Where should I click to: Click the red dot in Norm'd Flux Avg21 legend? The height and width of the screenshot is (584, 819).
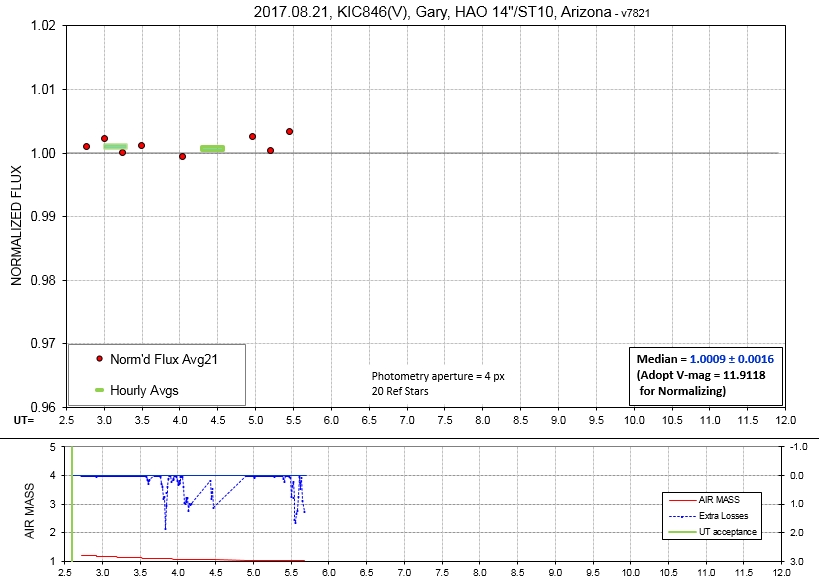pyautogui.click(x=99, y=359)
